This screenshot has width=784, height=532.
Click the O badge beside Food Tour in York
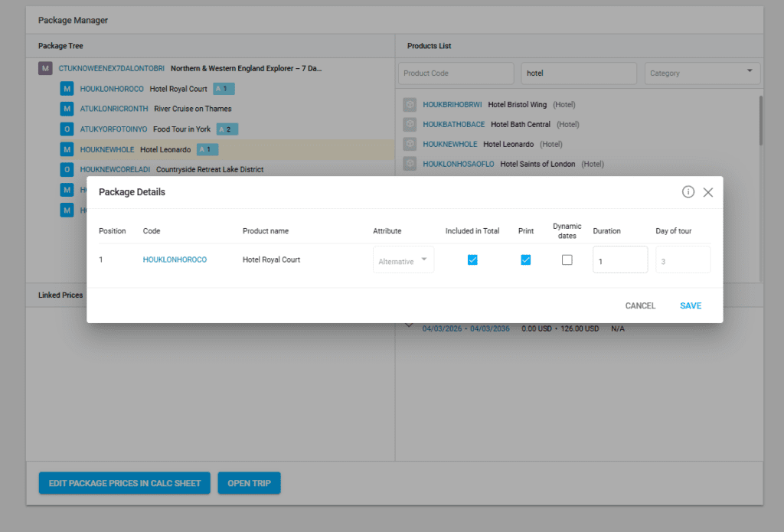point(67,129)
